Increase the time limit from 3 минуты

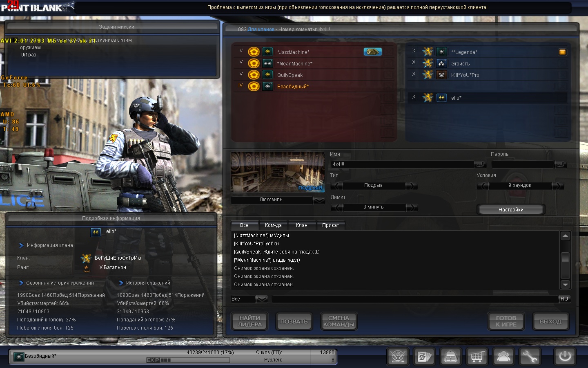(412, 207)
